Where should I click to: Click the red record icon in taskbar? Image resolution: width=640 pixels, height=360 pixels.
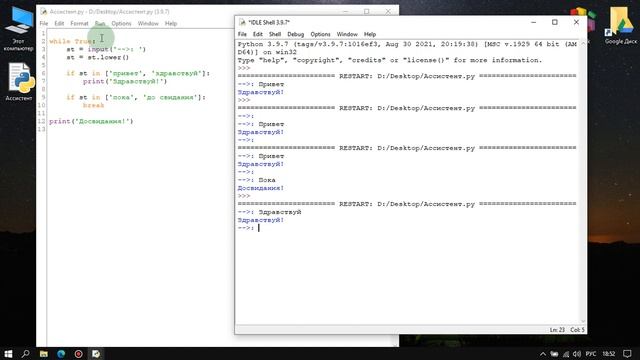[x=78, y=353]
